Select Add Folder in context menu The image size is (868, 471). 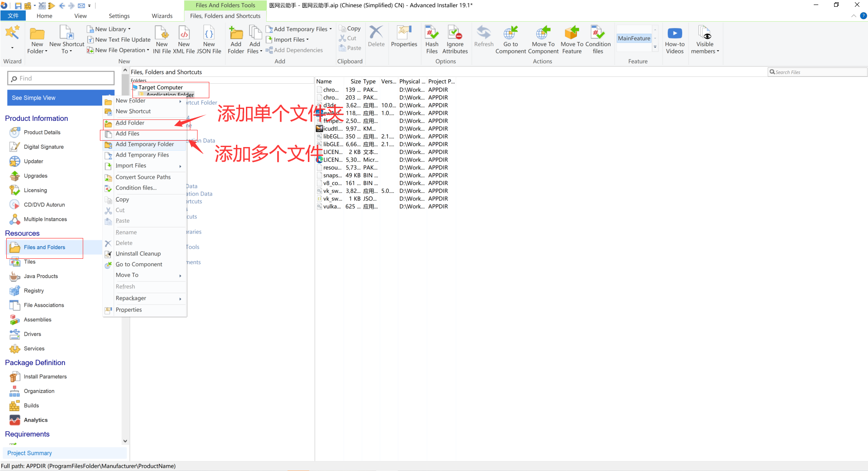coord(145,123)
